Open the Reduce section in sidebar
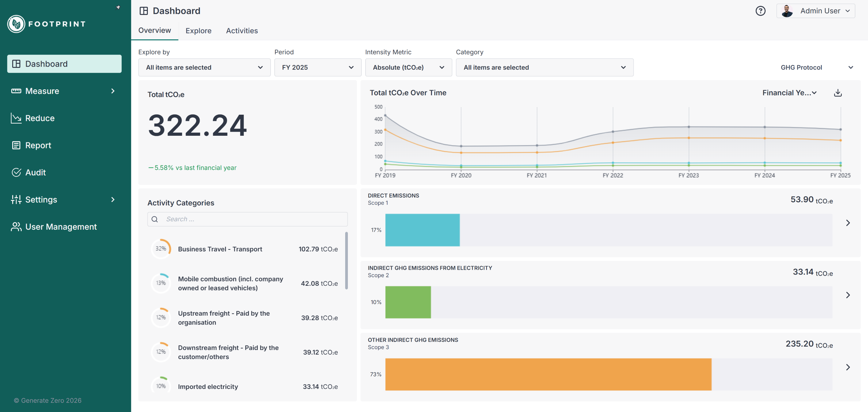 (40, 118)
